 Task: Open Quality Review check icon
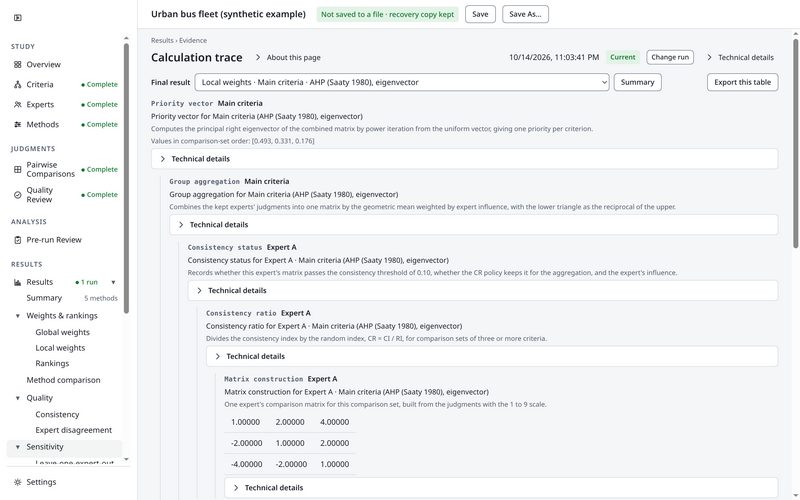point(18,195)
